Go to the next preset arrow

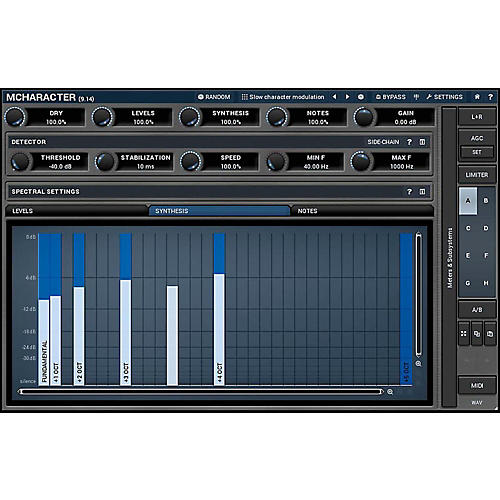pyautogui.click(x=347, y=97)
